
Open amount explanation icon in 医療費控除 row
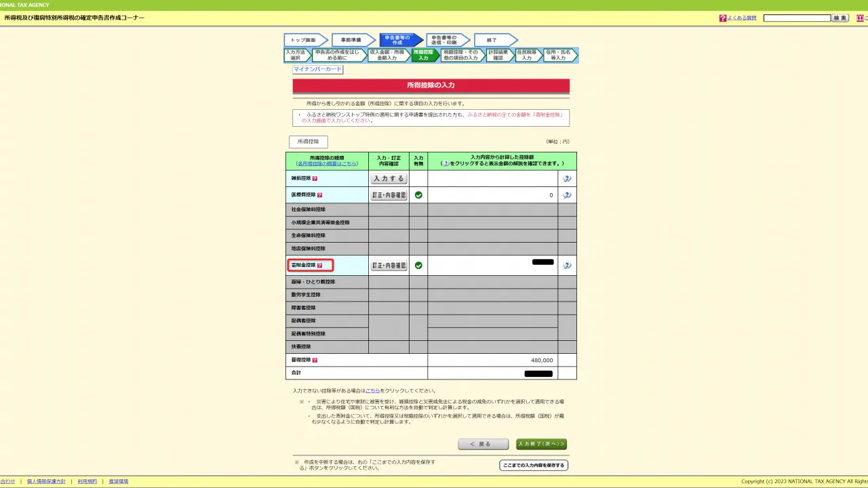coord(567,195)
